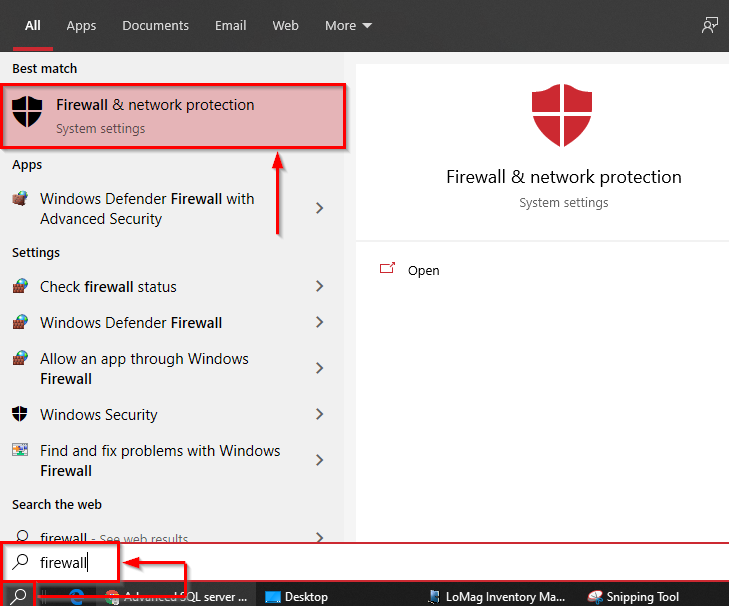Click the Find and fix problems troubleshooter icon
Viewport: 729px width, 606px height.
[x=20, y=450]
